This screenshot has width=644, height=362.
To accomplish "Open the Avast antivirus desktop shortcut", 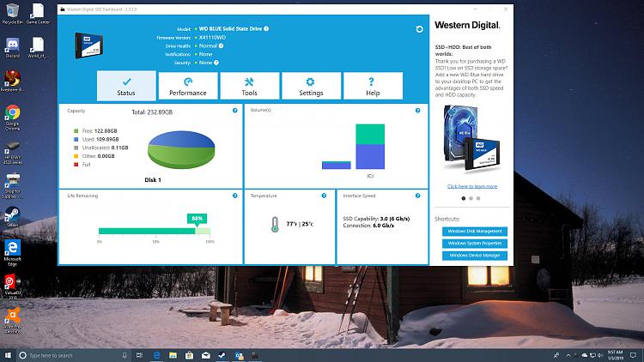I will point(12,320).
